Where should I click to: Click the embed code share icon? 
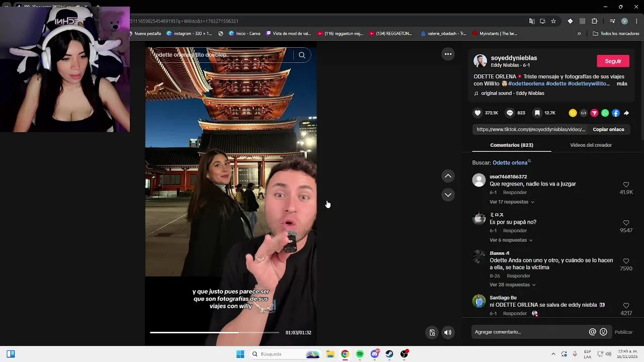tap(584, 113)
